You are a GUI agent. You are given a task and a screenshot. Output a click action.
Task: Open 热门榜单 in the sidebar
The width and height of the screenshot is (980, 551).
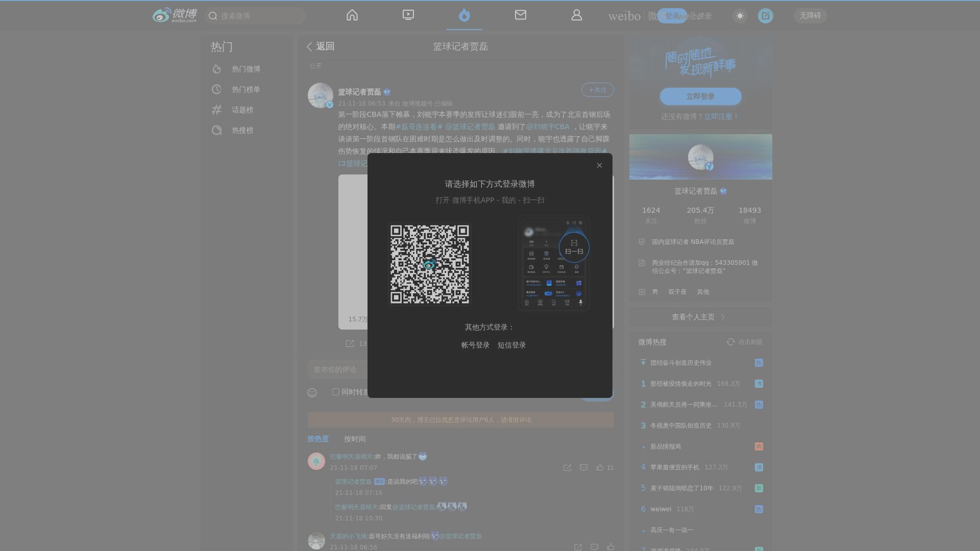click(246, 89)
